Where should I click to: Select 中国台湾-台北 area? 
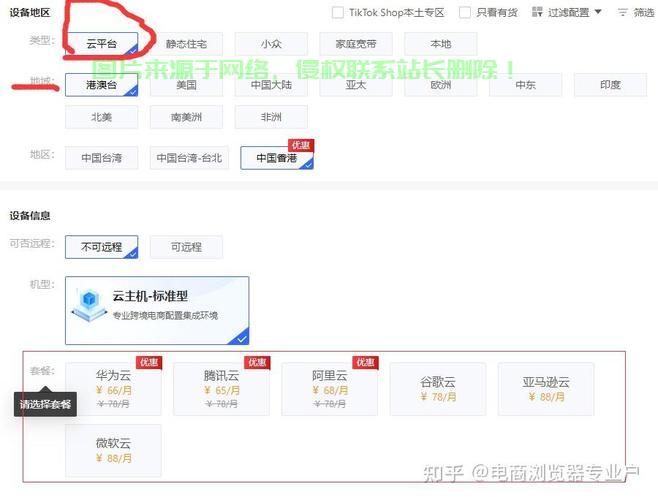click(x=189, y=158)
